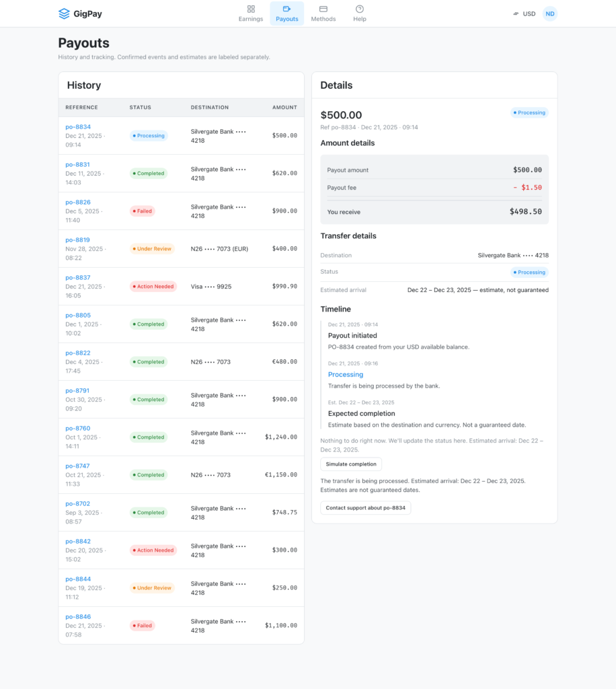The height and width of the screenshot is (689, 616).
Task: Click Under Review badge in po-8819 row
Action: (152, 249)
